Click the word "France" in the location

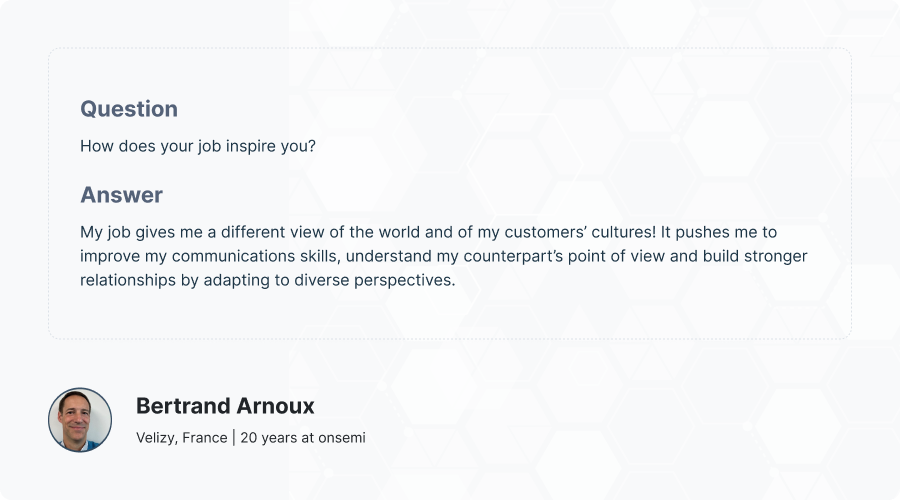[204, 438]
